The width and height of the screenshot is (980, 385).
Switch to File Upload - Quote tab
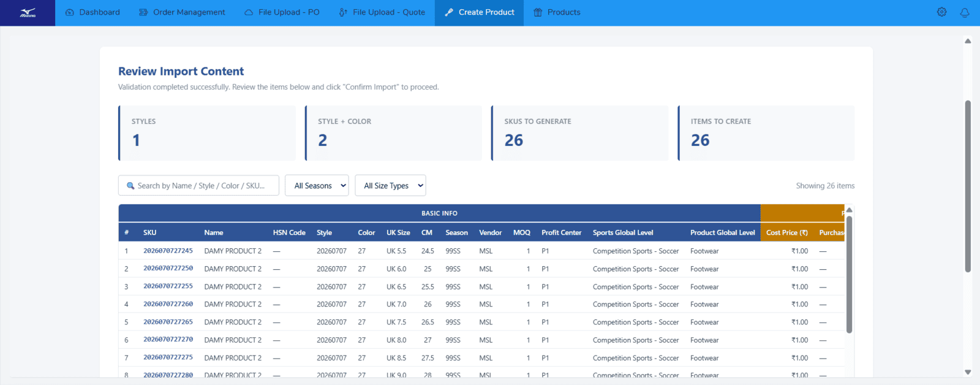tap(382, 12)
